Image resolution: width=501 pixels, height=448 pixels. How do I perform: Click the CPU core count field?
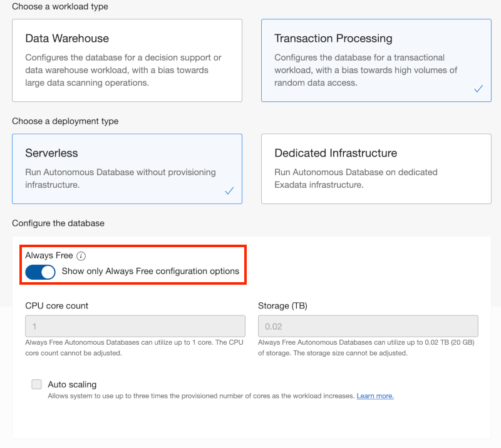tap(135, 326)
